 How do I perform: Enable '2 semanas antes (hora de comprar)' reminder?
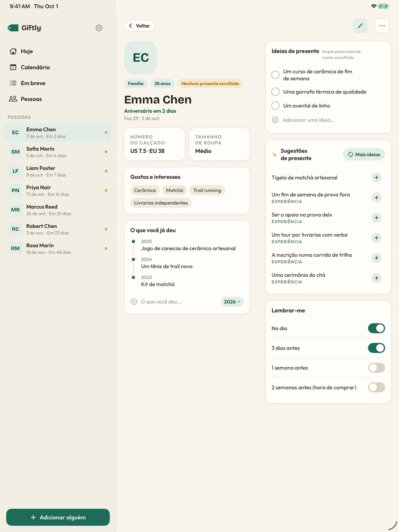click(377, 387)
